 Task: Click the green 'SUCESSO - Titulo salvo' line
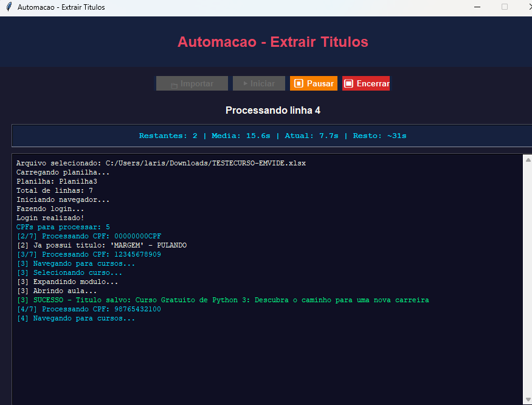[223, 300]
